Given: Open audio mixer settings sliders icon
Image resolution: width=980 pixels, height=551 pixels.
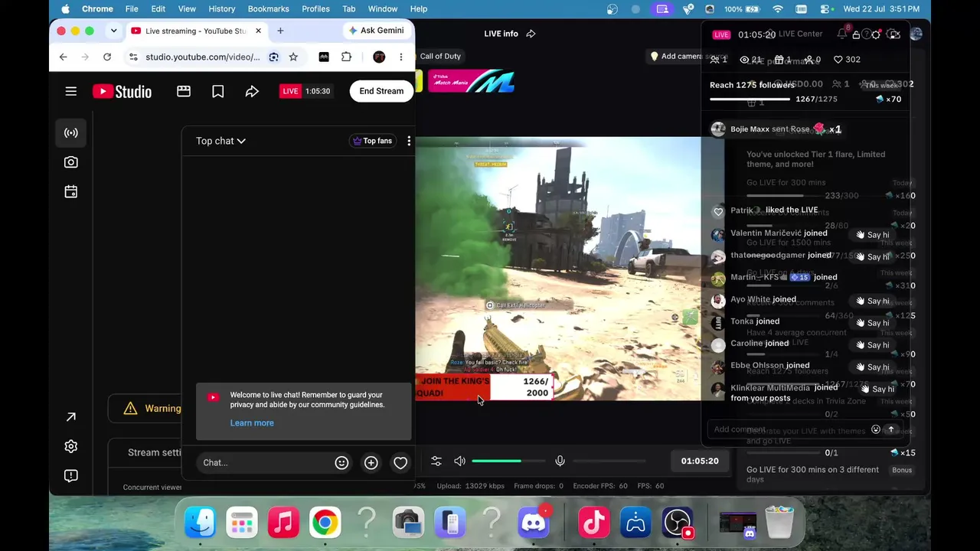Looking at the screenshot, I should point(436,461).
